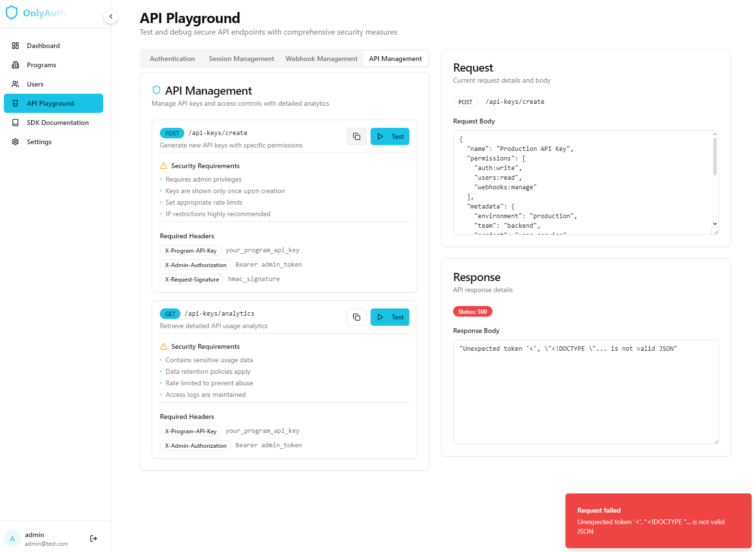This screenshot has width=756, height=552.
Task: Click the Dashboard grid icon
Action: (x=15, y=46)
